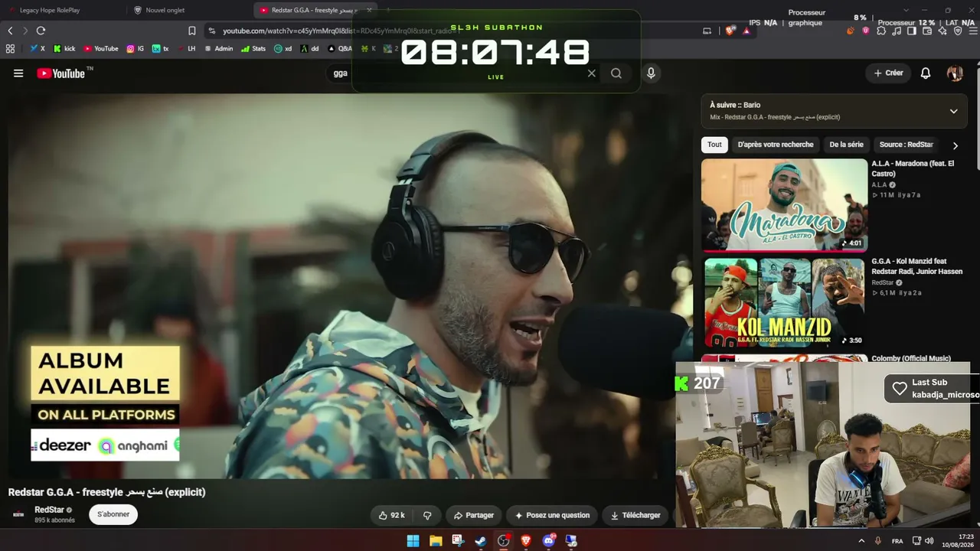Select the Tout filter chip
The width and height of the screenshot is (980, 551).
pyautogui.click(x=714, y=145)
